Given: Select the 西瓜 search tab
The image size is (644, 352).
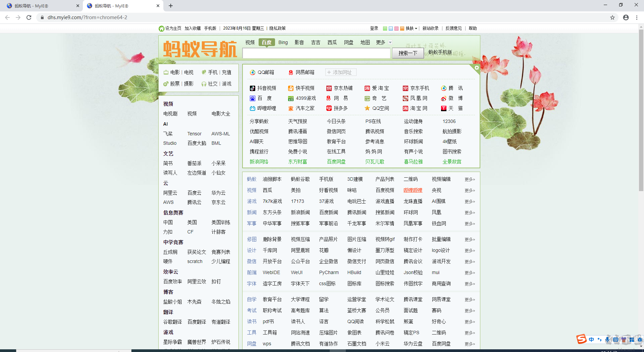Looking at the screenshot, I should pyautogui.click(x=332, y=42).
